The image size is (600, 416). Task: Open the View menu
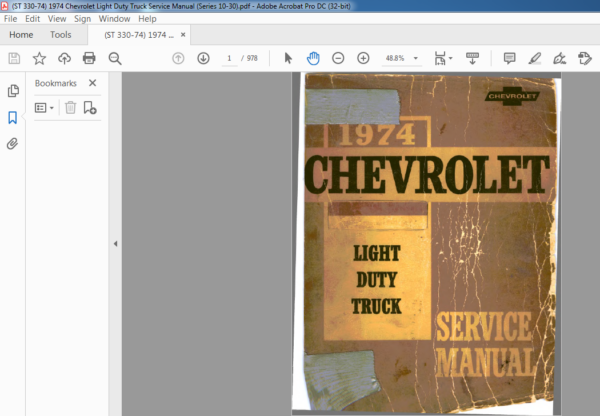[x=57, y=19]
